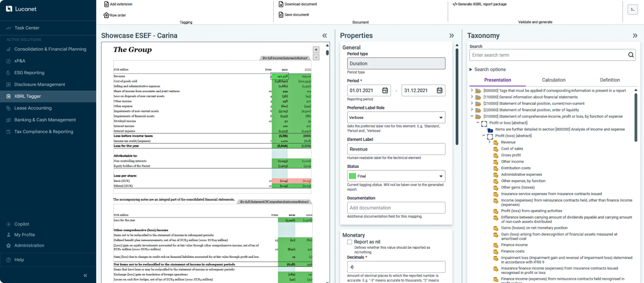Click the Download document icon
Image resolution: width=644 pixels, height=283 pixels.
click(281, 4)
